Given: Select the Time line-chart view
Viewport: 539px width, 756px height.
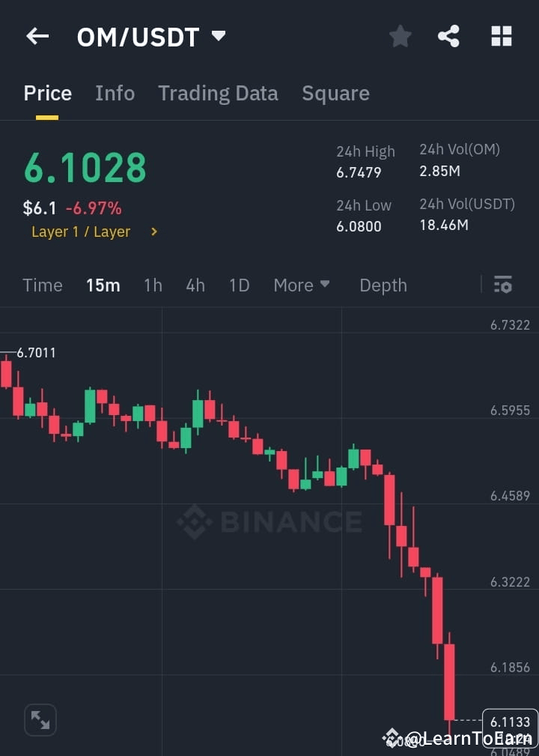Looking at the screenshot, I should click(43, 285).
